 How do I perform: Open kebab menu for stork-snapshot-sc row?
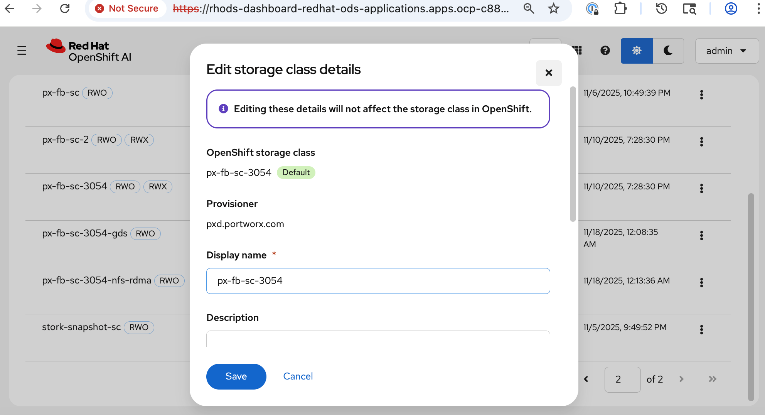coord(702,329)
